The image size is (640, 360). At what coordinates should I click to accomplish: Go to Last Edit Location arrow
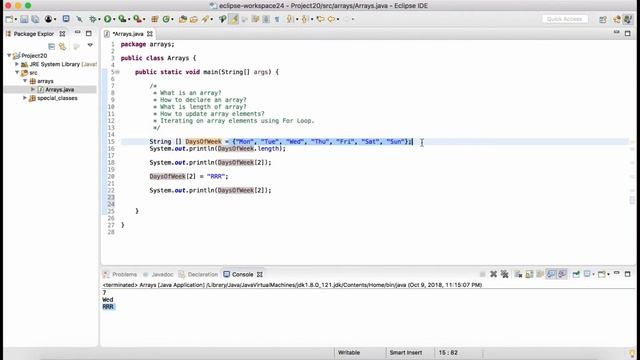(320, 19)
